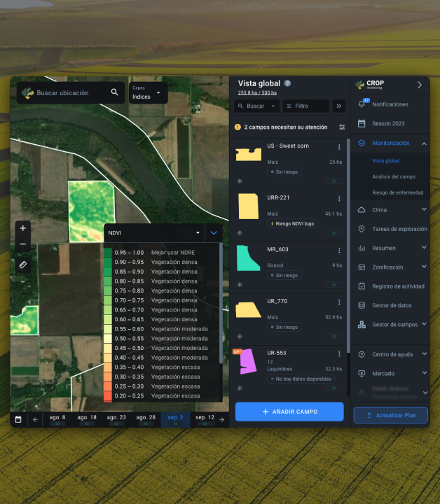Open the Notificaciones bell icon

tap(362, 104)
